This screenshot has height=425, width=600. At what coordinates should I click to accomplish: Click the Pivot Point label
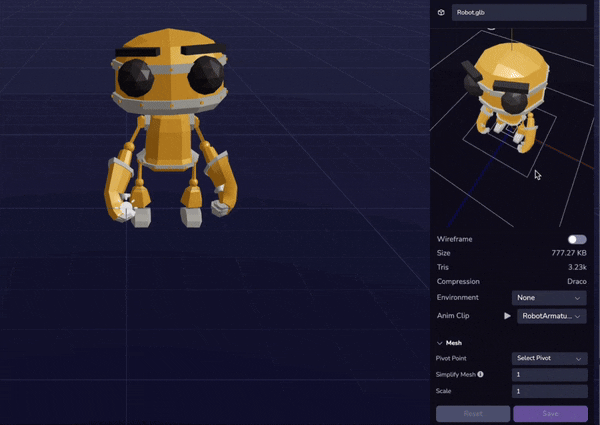pyautogui.click(x=451, y=358)
